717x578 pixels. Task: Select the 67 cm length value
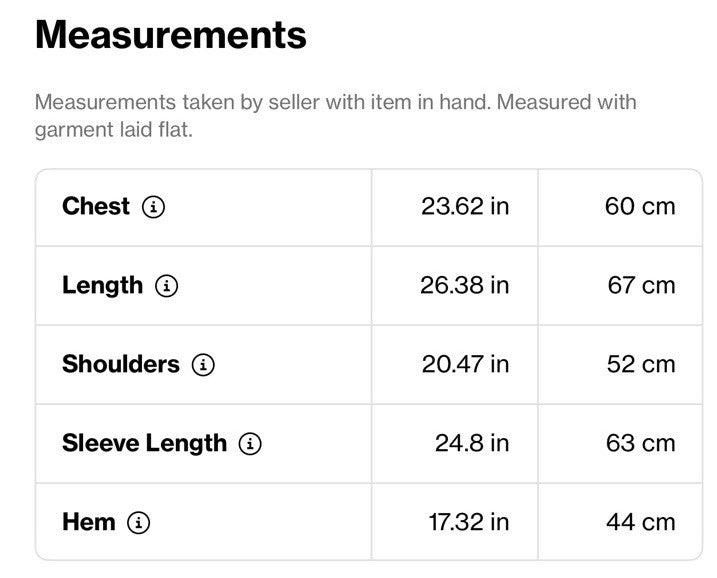click(642, 285)
